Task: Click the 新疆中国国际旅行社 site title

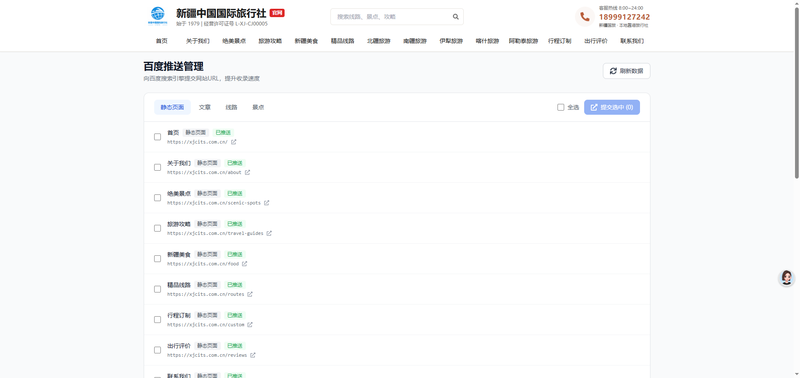Action: (x=221, y=13)
